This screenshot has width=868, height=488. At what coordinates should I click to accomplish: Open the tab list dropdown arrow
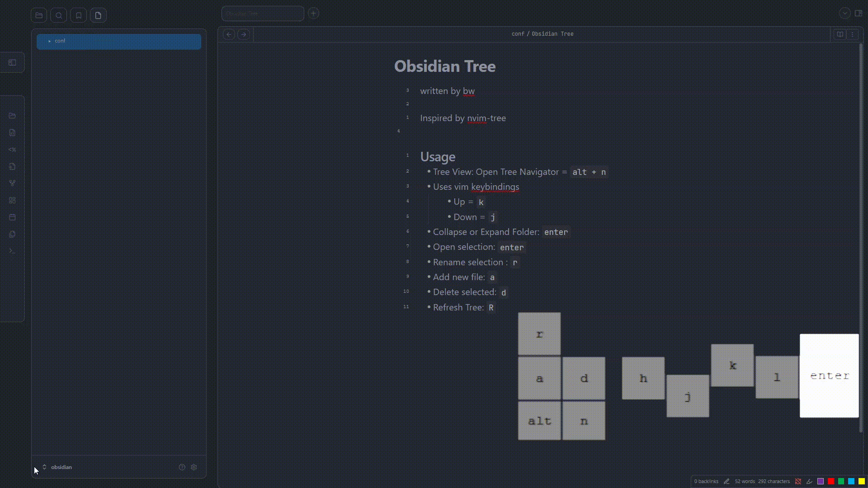pyautogui.click(x=844, y=14)
